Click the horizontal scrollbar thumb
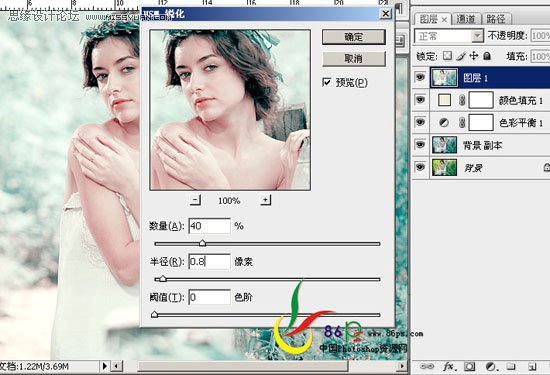The height and width of the screenshot is (375, 550). pyautogui.click(x=243, y=366)
